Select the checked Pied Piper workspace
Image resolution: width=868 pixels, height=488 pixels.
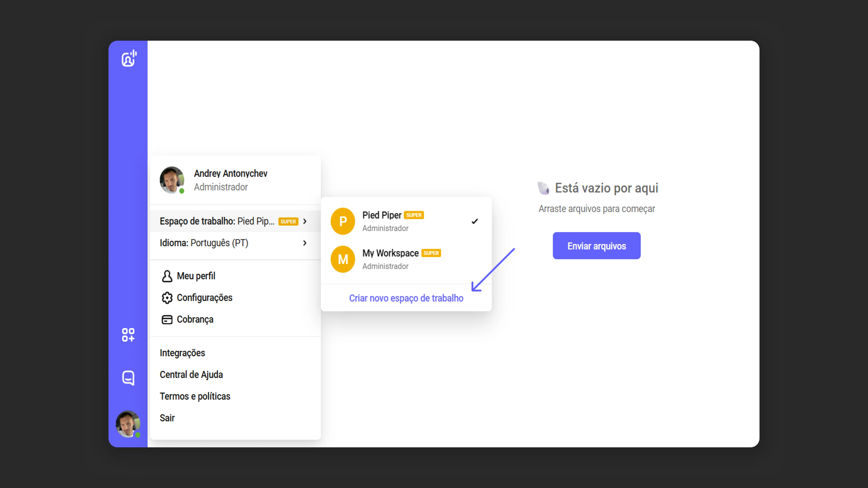coord(406,221)
